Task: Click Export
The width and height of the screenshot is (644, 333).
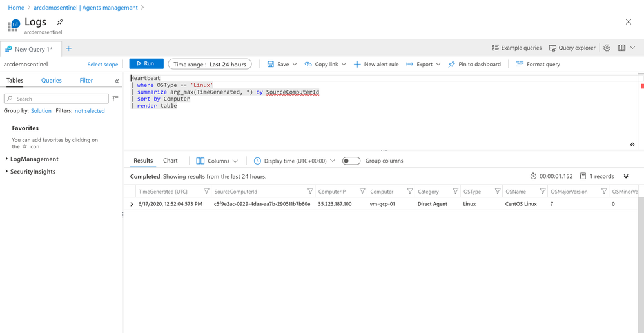Action: [x=419, y=64]
